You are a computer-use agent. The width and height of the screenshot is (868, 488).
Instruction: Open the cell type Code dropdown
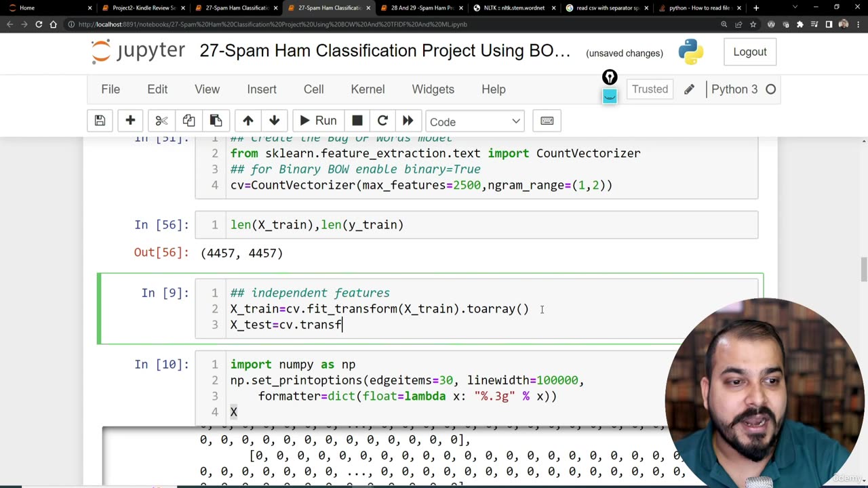coord(475,121)
